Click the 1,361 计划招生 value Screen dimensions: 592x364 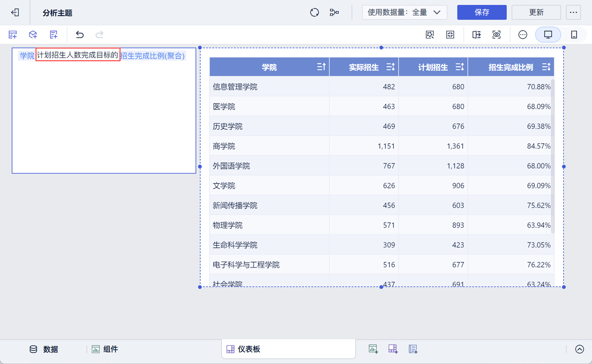point(455,146)
